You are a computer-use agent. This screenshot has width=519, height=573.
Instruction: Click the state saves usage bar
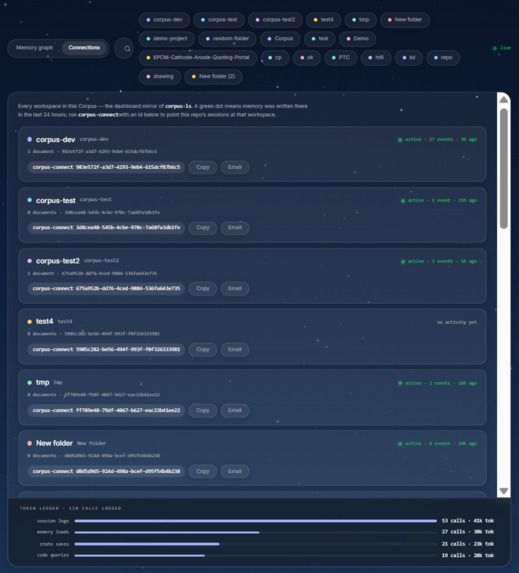point(255,544)
